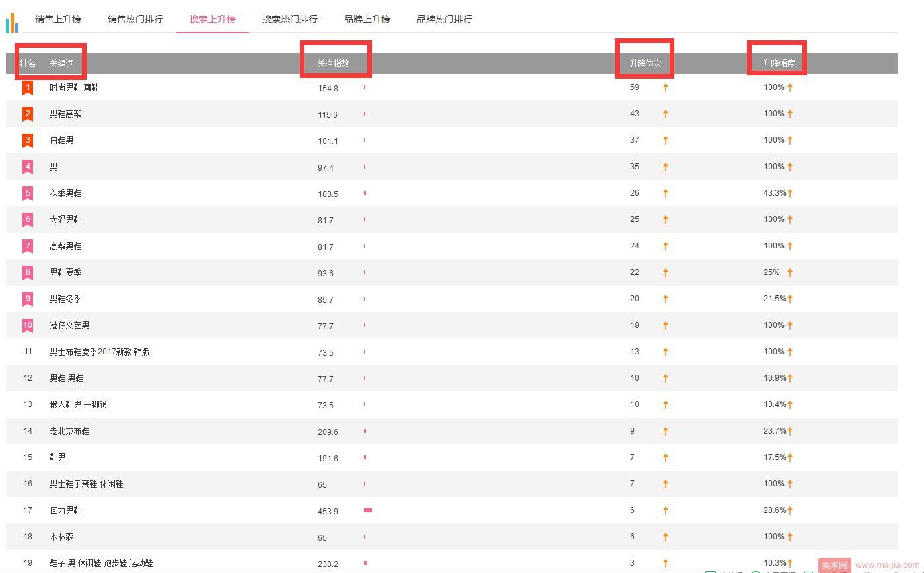Switch to 品牌热门排行 tab
Image resolution: width=924 pixels, height=573 pixels.
pyautogui.click(x=444, y=19)
